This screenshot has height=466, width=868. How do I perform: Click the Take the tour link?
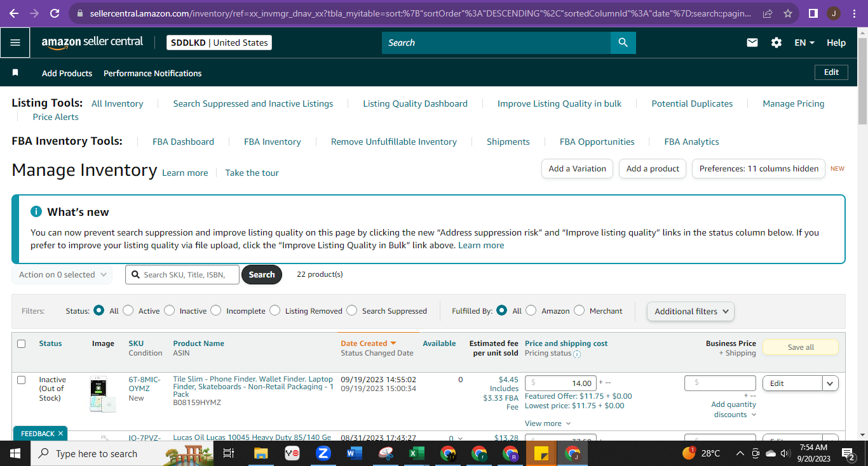coord(252,173)
